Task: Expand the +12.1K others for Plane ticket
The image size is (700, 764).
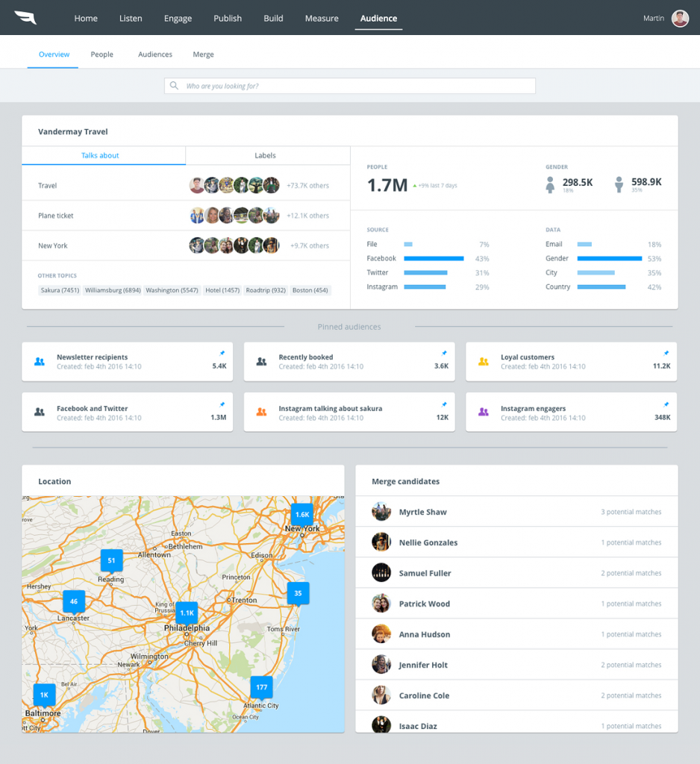Action: click(x=309, y=215)
